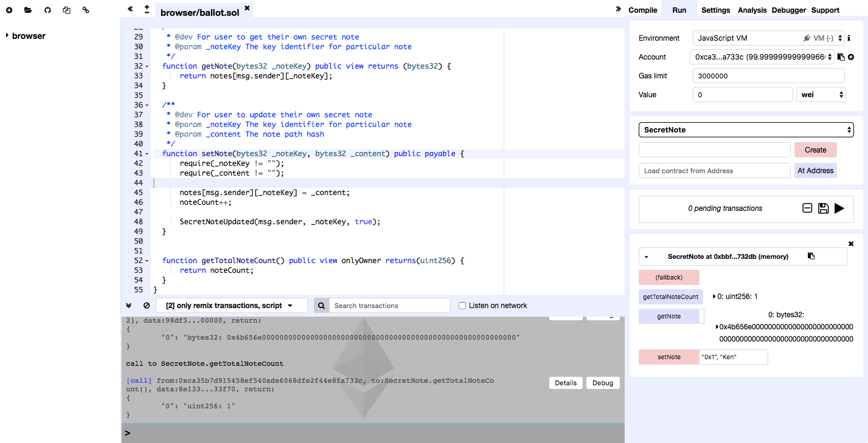Click the search magnifier icon in terminal
868x443 pixels.
[x=322, y=306]
